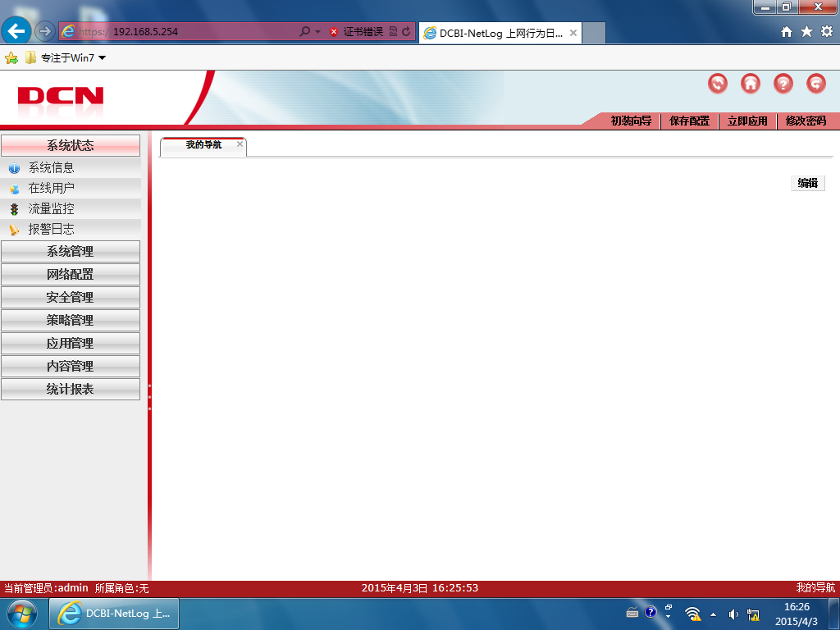
Task: Click 立即应用 in top menu
Action: tap(747, 121)
